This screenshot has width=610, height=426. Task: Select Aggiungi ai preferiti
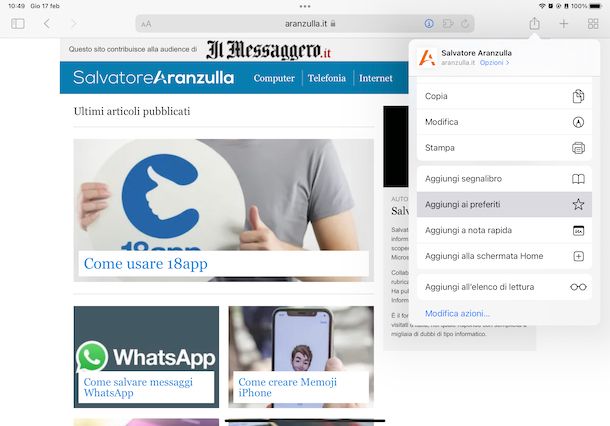point(504,204)
